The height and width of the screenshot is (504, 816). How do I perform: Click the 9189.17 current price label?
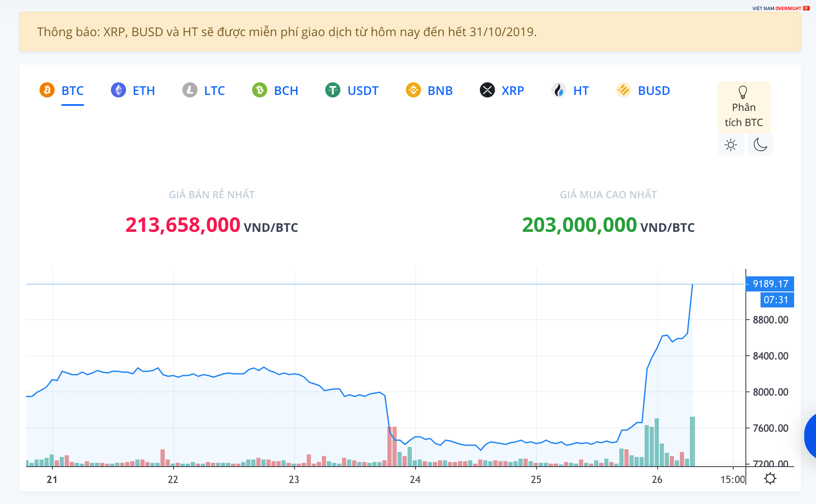click(770, 284)
